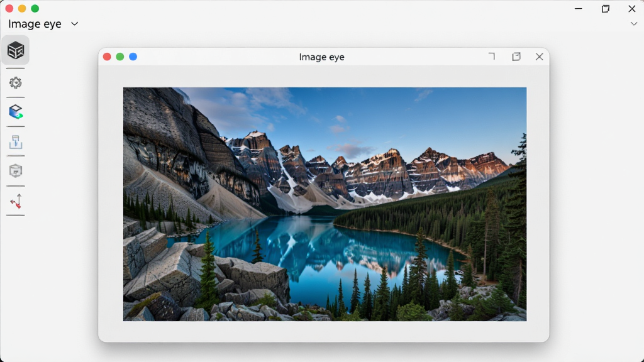Expand the chevron below the main close button
Image resolution: width=644 pixels, height=362 pixels.
pos(634,24)
